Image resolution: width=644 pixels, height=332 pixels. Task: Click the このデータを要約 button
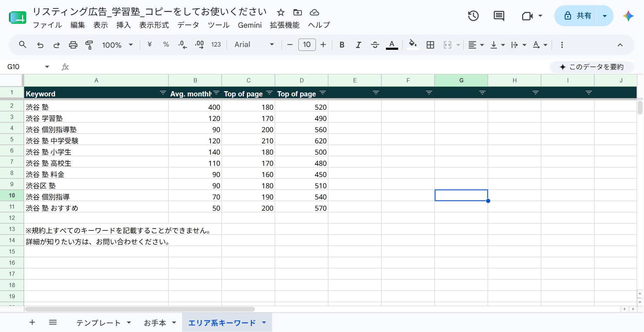pos(592,67)
